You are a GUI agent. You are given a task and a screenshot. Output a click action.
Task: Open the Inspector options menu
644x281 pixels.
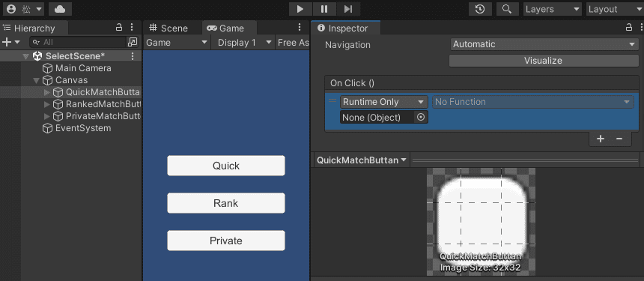click(x=641, y=28)
